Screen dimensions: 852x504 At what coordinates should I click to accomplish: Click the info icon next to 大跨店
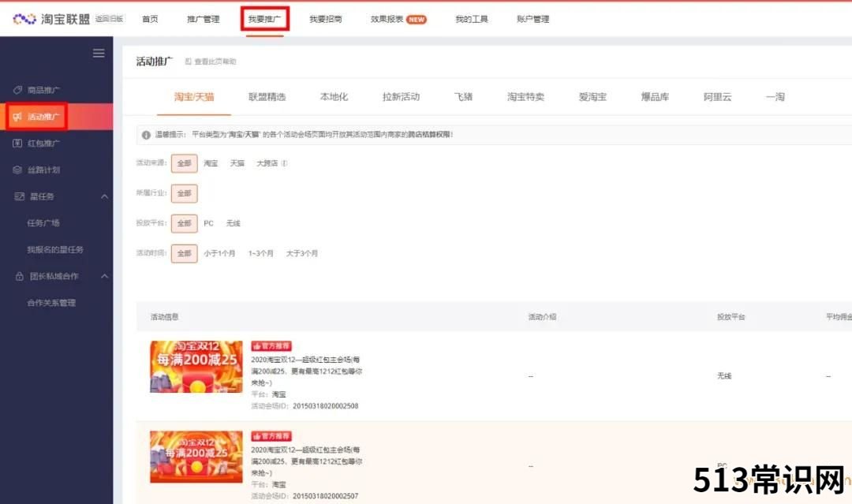(x=284, y=163)
